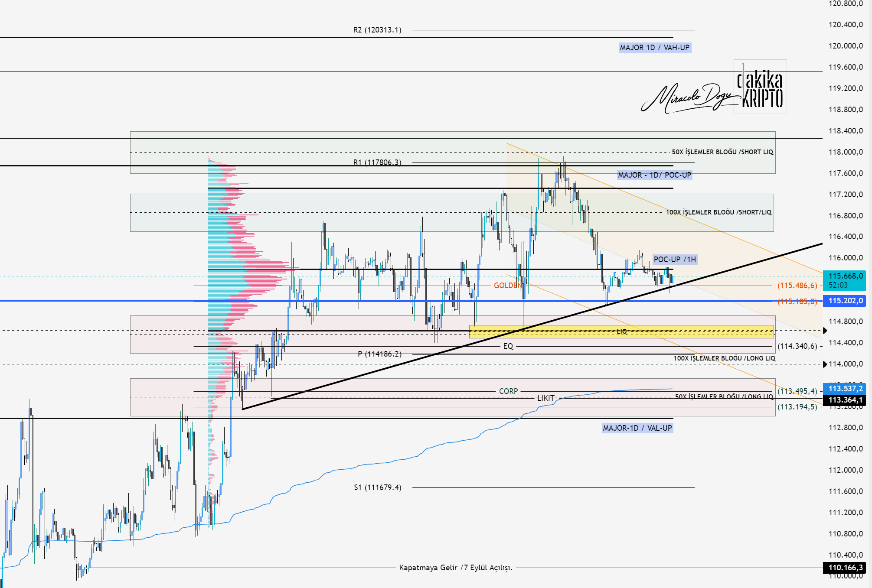The image size is (872, 588).
Task: Select the blue 115.202,0 price tag
Action: pos(845,301)
